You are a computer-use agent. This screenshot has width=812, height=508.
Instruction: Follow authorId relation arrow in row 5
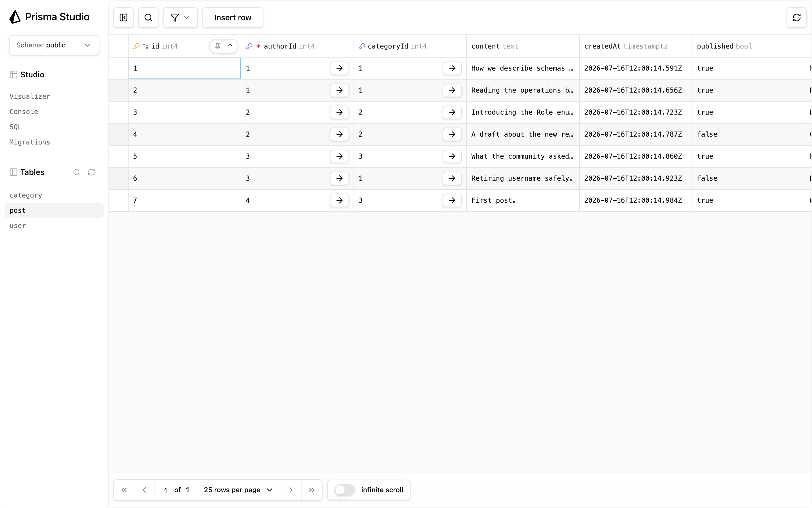339,156
